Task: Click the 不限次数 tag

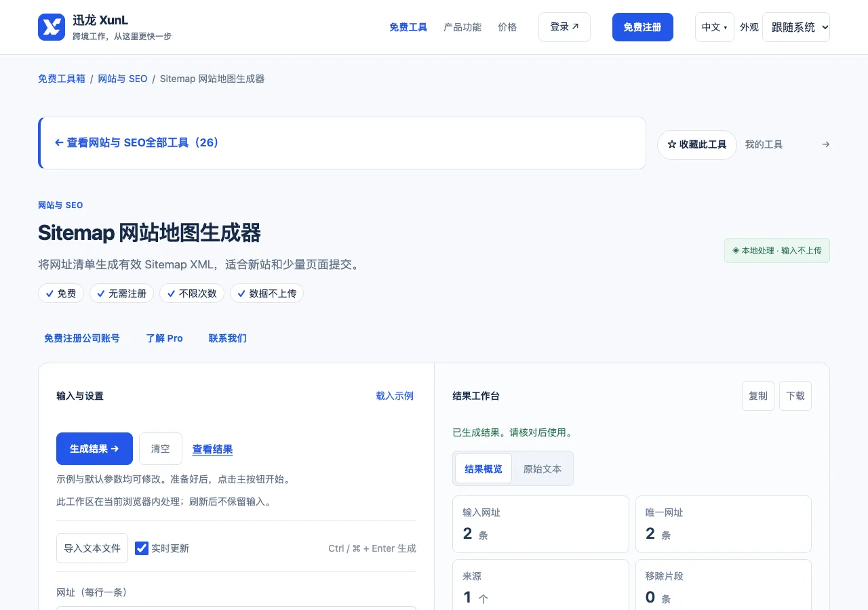Action: (x=192, y=293)
